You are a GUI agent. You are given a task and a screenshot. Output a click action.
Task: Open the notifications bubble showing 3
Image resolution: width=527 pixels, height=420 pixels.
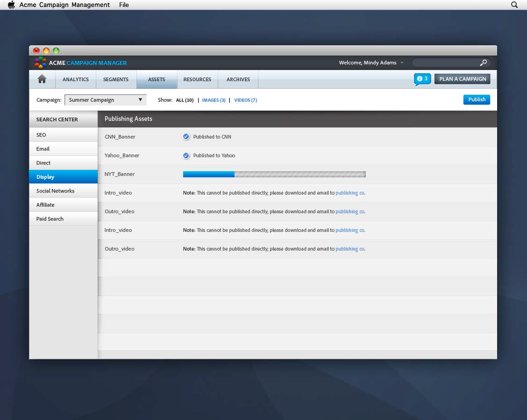tap(422, 79)
